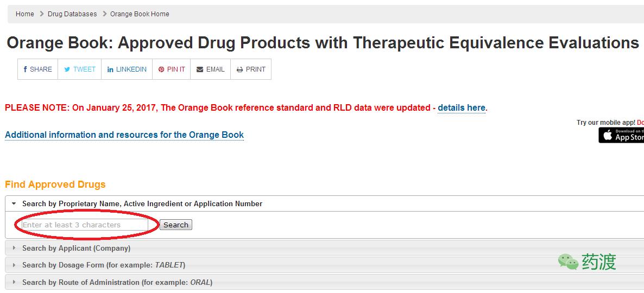Screen dimensions: 644x293
Task: Click the Email envelope icon
Action: (x=200, y=69)
